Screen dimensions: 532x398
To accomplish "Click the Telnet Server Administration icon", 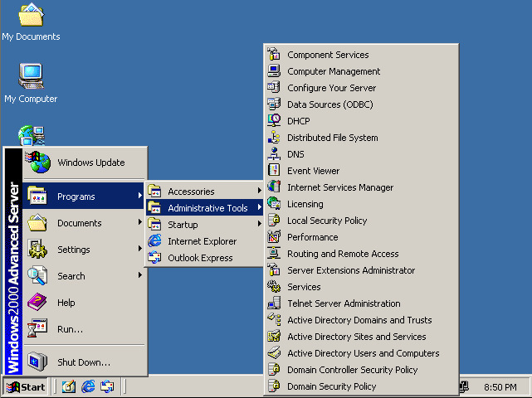I will coord(274,303).
